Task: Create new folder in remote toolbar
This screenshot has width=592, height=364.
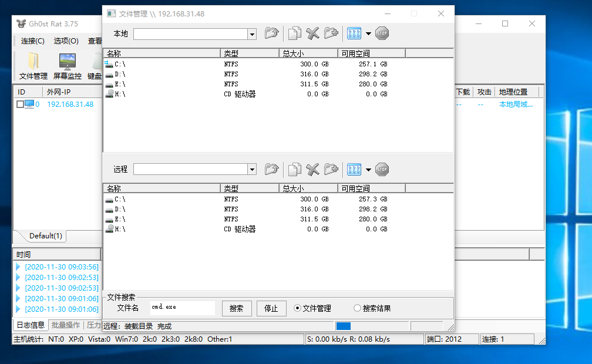Action: (x=331, y=169)
